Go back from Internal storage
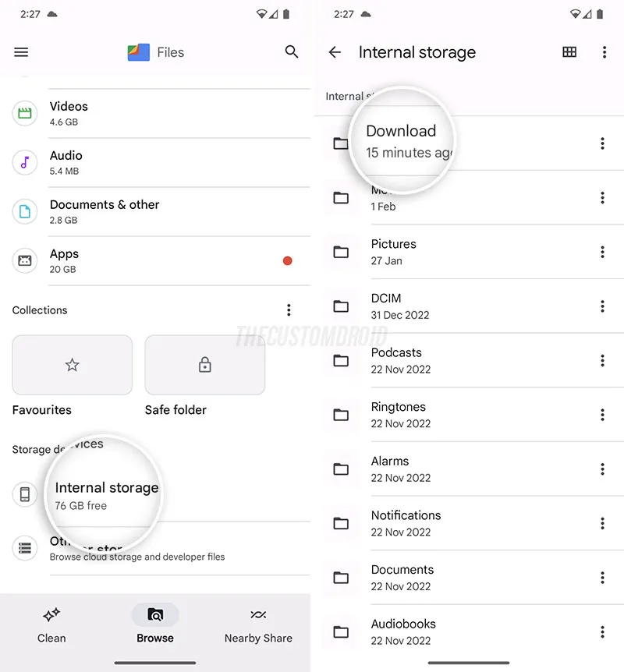Viewport: 624px width, 672px height. tap(335, 52)
